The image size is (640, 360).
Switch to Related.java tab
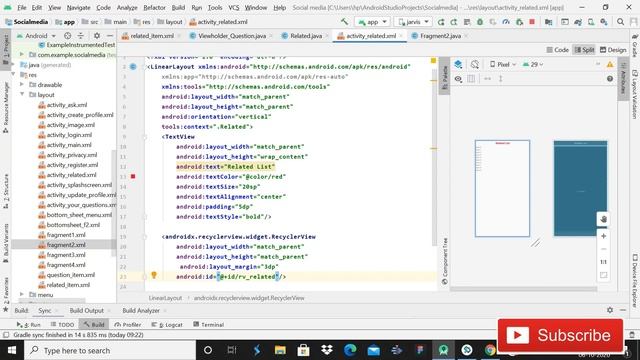(x=306, y=36)
